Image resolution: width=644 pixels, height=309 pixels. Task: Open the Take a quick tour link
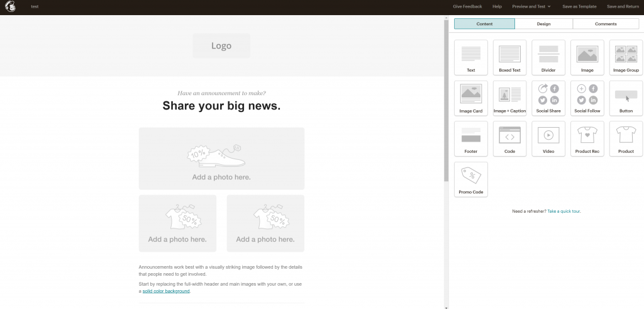click(x=564, y=211)
